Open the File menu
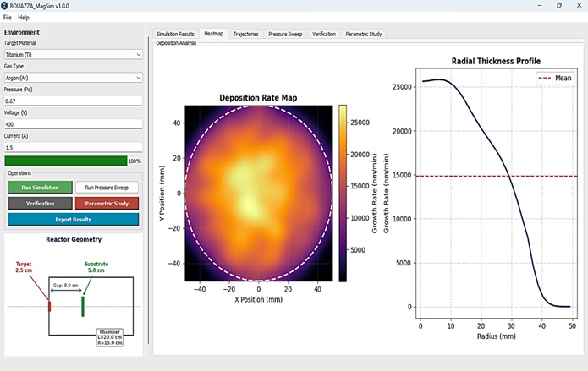This screenshot has width=588, height=371. [7, 18]
